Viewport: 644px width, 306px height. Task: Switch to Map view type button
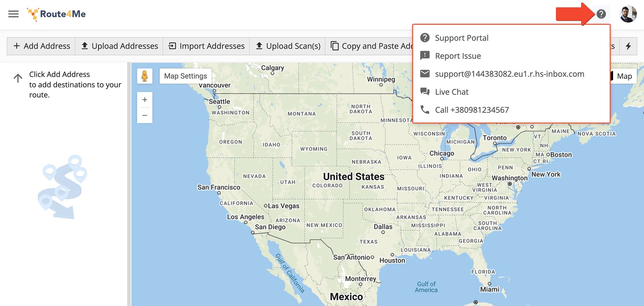tap(624, 76)
